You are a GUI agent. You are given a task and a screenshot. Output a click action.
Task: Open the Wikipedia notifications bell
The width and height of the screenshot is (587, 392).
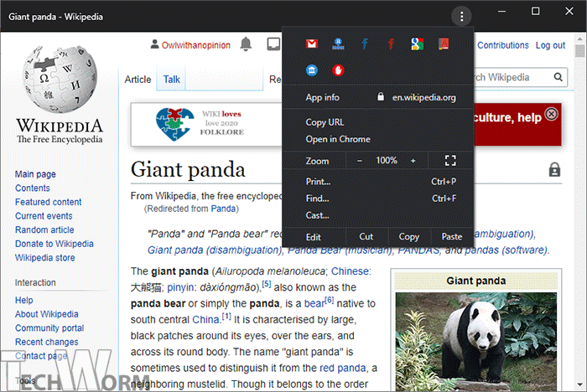pos(246,44)
